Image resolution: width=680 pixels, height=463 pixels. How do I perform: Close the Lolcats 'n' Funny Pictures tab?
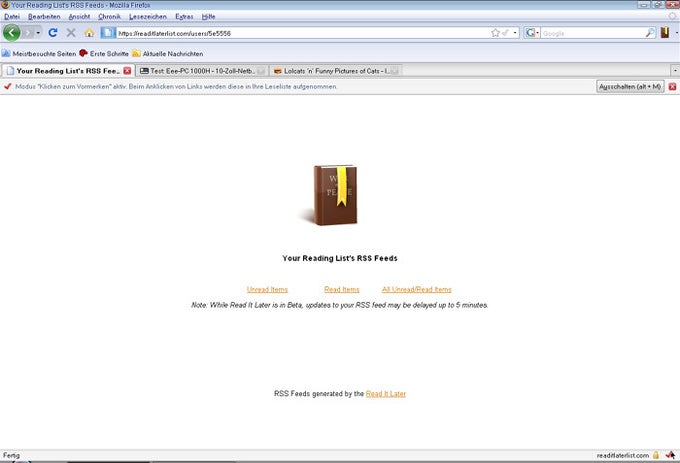(395, 71)
